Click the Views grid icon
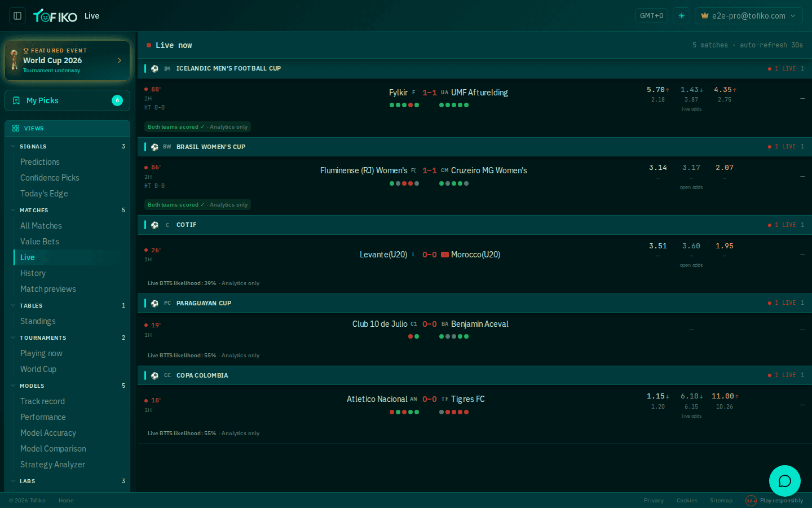 [x=16, y=128]
